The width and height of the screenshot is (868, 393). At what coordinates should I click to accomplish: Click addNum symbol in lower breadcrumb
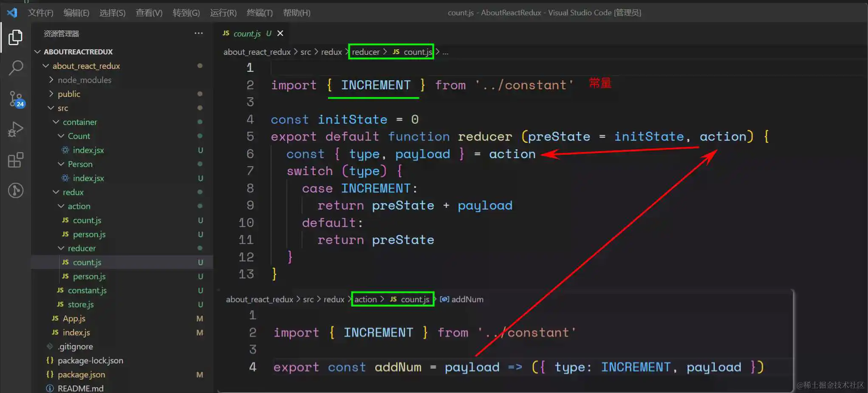click(x=467, y=299)
